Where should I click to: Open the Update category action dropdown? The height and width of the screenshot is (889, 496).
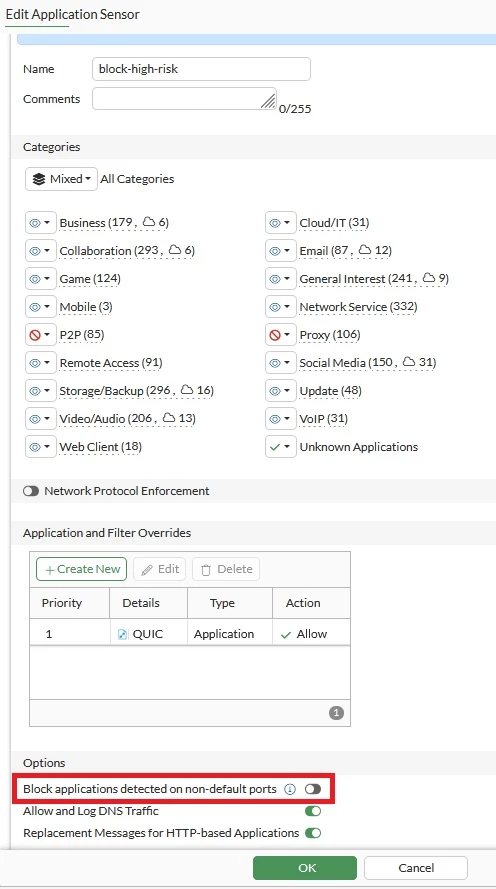(x=281, y=391)
